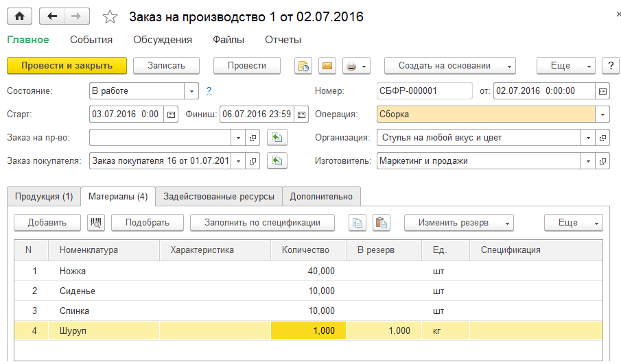
Task: Open calendar picker for Старт date
Action: point(172,114)
